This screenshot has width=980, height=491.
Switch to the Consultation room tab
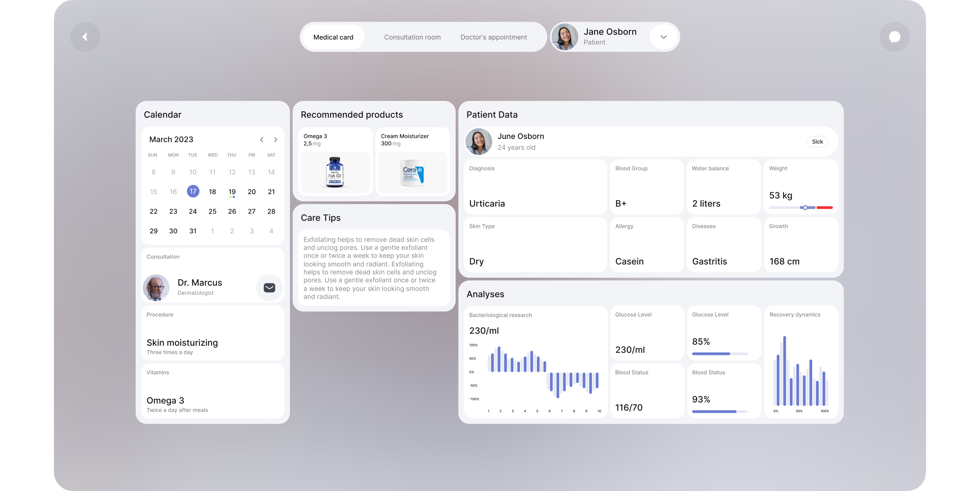413,37
